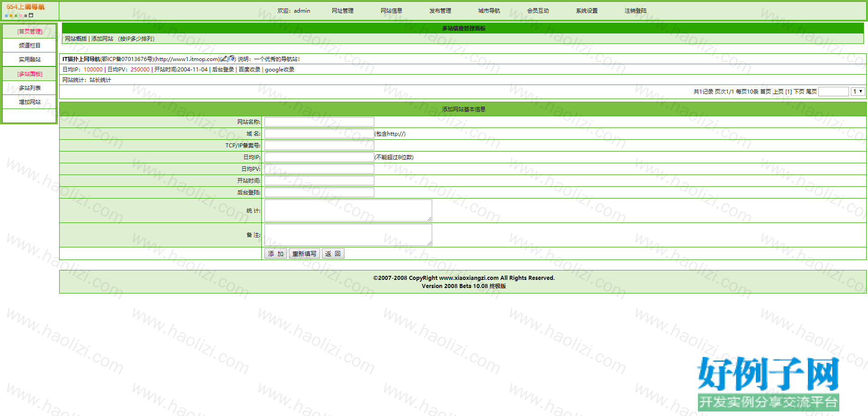This screenshot has width=868, height=416.
Task: Click the delete icon next to the edit pencil
Action: tap(232, 59)
